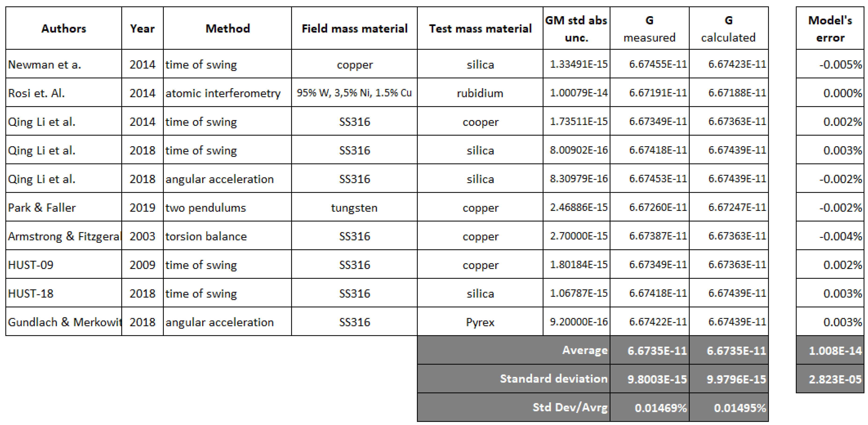Click the Pyrex test mass cell
This screenshot has width=868, height=425.
[480, 322]
